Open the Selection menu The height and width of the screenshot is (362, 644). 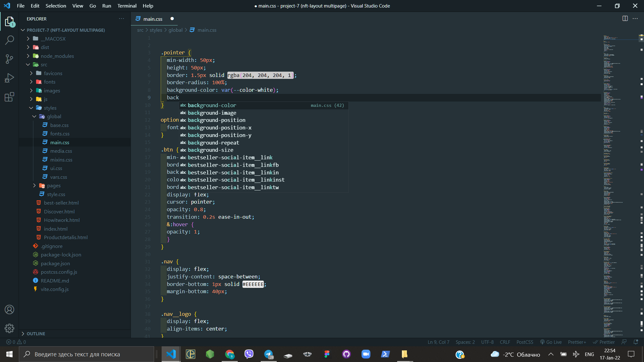[x=56, y=6]
